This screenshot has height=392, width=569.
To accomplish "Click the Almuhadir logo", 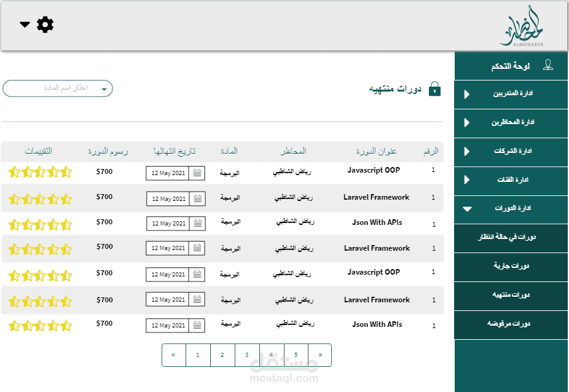I will click(x=522, y=26).
